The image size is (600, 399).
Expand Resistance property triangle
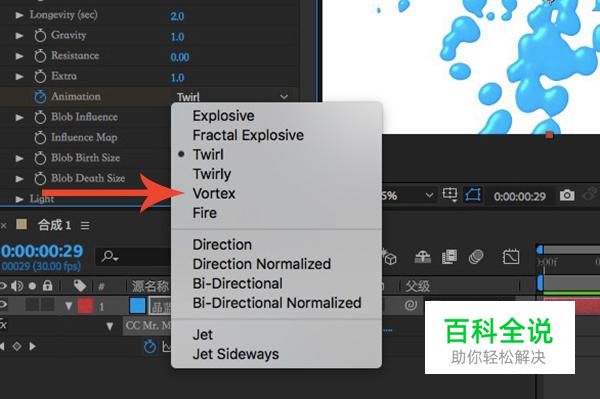click(x=19, y=56)
